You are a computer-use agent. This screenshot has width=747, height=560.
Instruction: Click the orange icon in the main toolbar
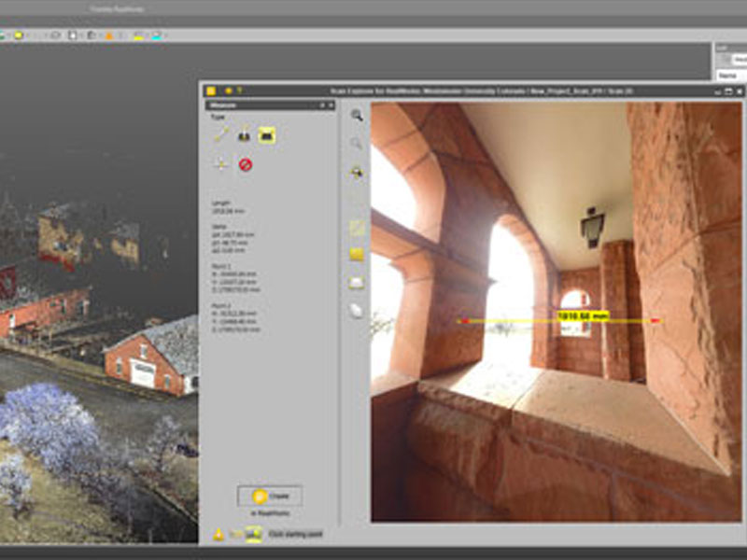[x=109, y=35]
